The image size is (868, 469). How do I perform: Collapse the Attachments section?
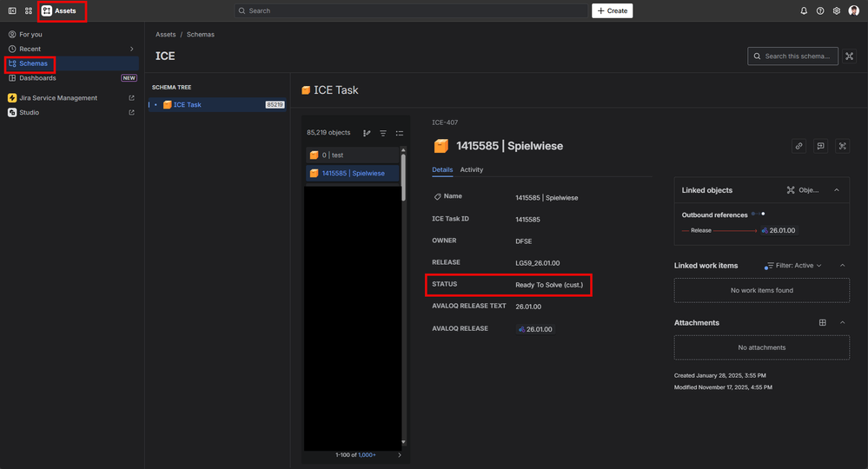coord(842,322)
